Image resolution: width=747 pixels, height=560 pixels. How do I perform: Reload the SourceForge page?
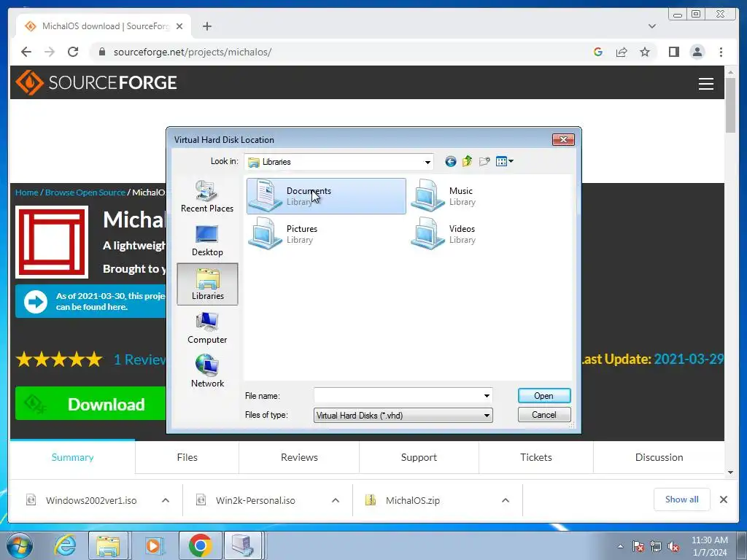coord(73,52)
